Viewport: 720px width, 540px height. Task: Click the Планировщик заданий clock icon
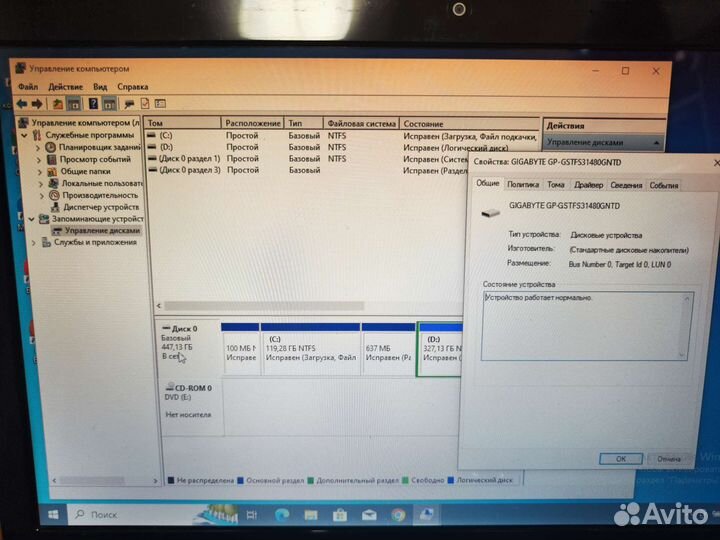click(51, 147)
